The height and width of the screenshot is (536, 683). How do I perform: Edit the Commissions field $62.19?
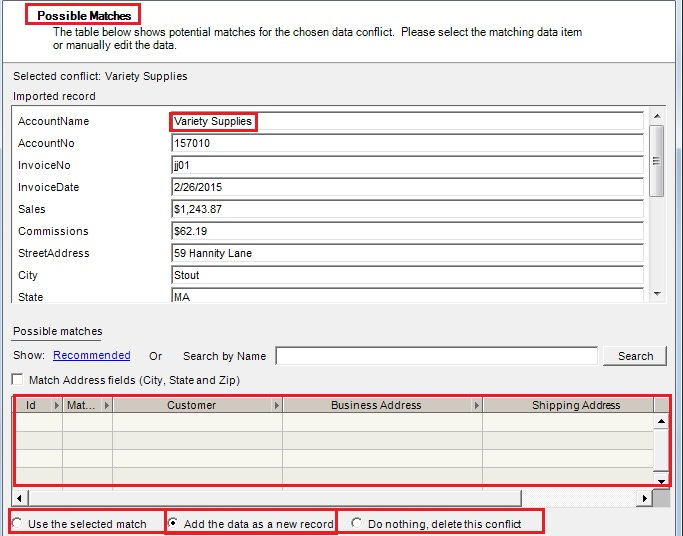[407, 231]
